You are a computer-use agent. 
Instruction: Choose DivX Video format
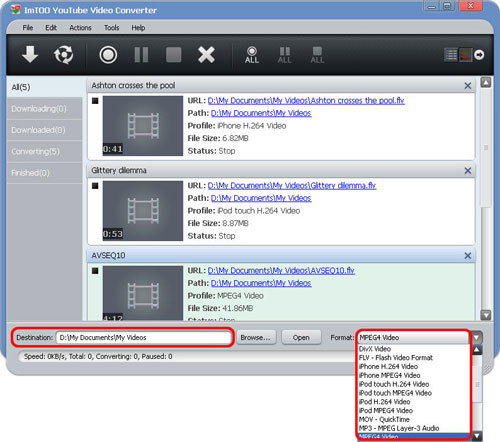coord(414,349)
